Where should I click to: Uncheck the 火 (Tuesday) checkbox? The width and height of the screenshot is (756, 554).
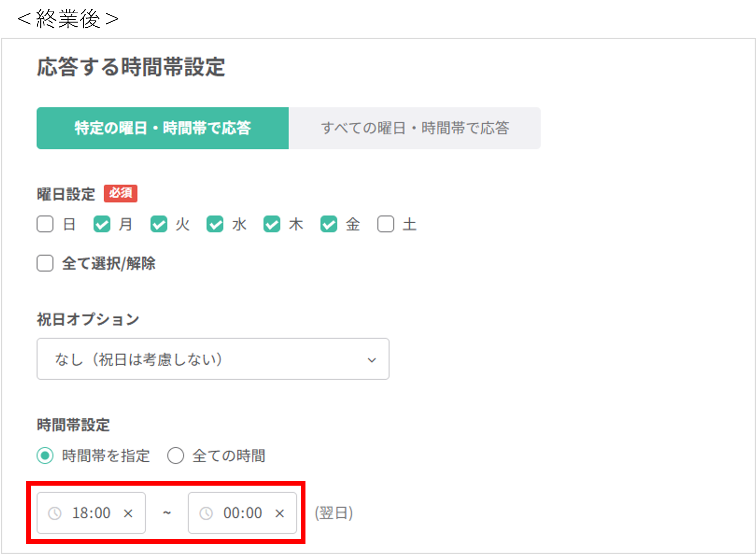pyautogui.click(x=159, y=224)
